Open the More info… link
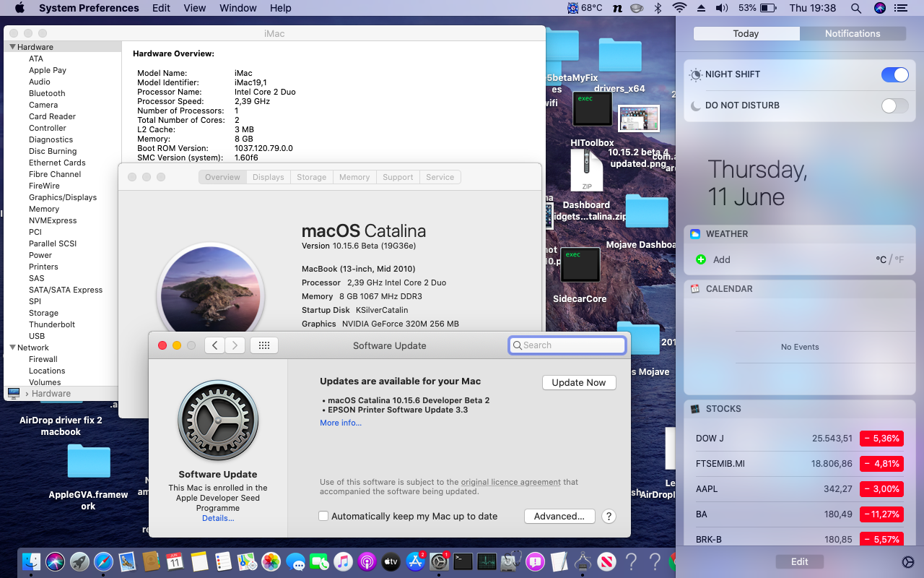This screenshot has height=578, width=924. [341, 423]
